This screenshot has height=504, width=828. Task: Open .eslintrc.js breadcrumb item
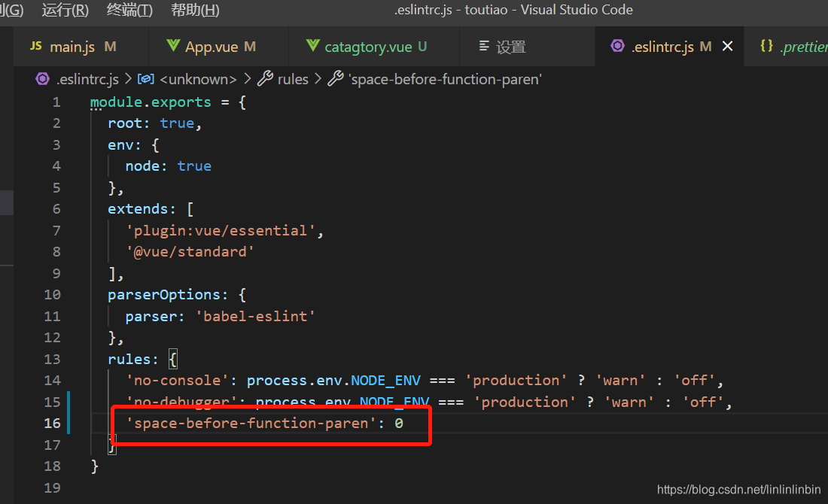point(87,79)
